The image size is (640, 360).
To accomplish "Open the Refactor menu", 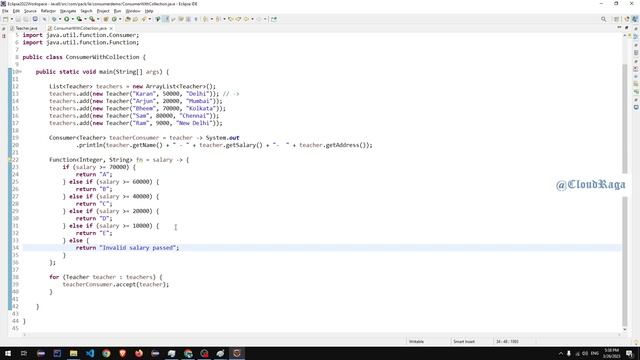I will 48,11.
